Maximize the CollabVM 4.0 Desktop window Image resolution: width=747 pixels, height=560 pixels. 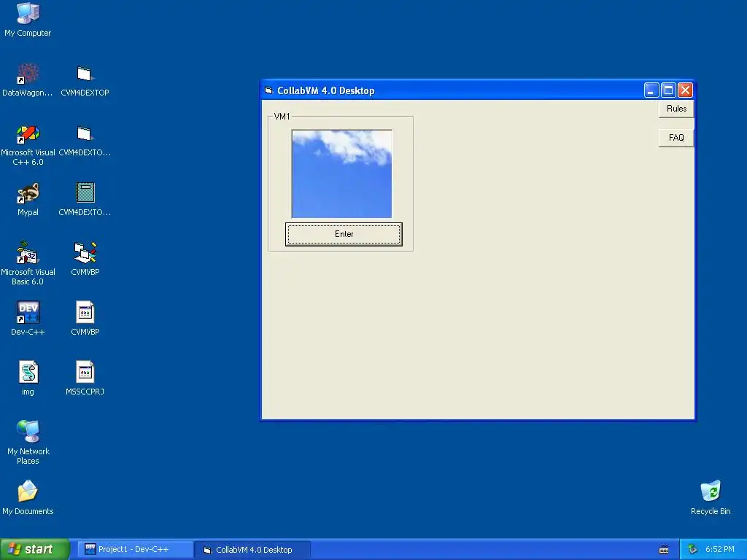[x=668, y=90]
